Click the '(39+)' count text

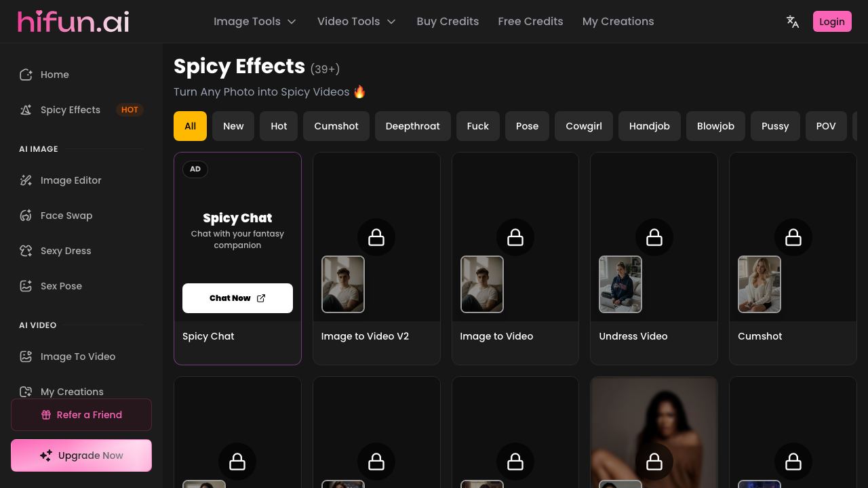pyautogui.click(x=325, y=68)
